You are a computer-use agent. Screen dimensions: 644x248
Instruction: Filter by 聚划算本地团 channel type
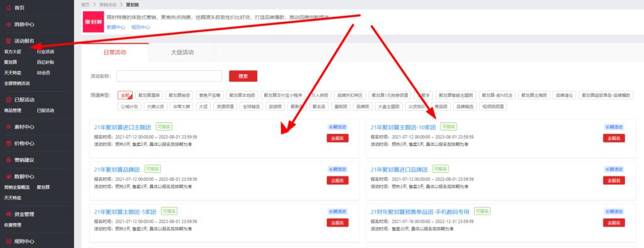point(242,95)
